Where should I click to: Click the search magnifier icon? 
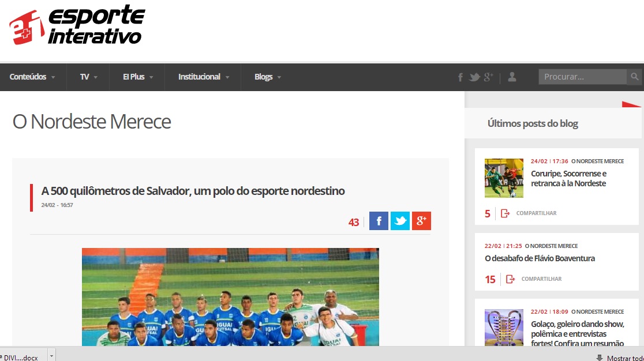634,77
